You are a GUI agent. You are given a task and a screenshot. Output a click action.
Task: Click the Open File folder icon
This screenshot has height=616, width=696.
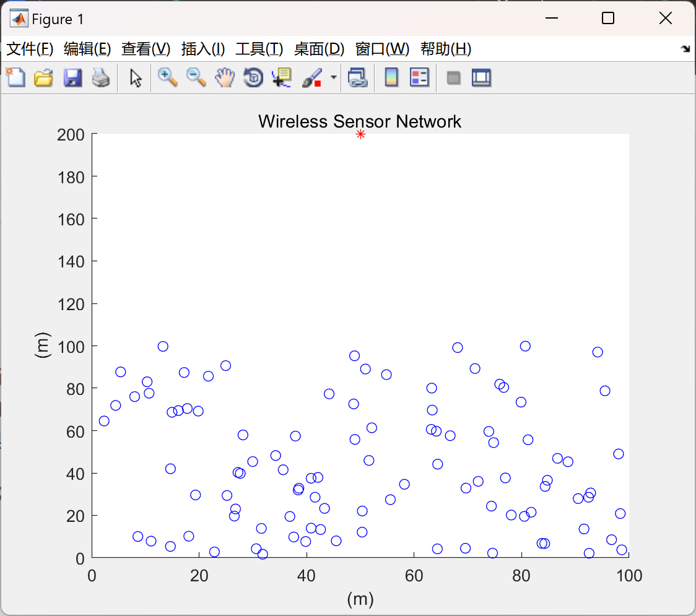(x=43, y=77)
